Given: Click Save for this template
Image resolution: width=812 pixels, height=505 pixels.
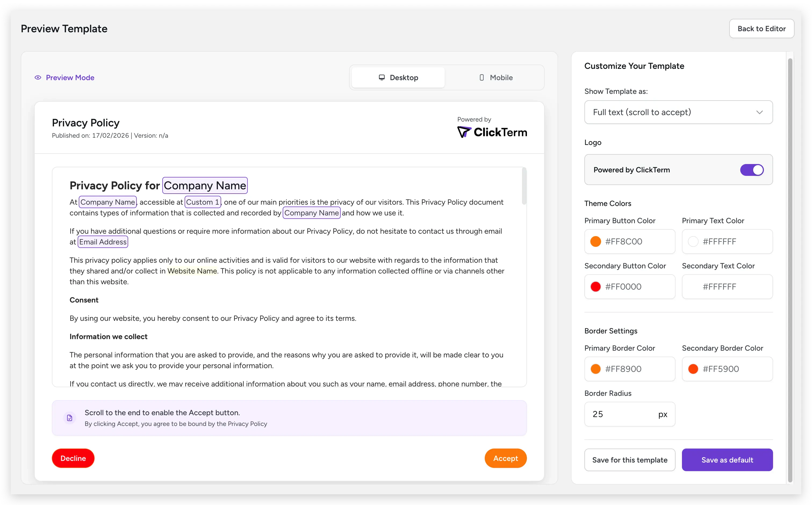Looking at the screenshot, I should [x=630, y=460].
